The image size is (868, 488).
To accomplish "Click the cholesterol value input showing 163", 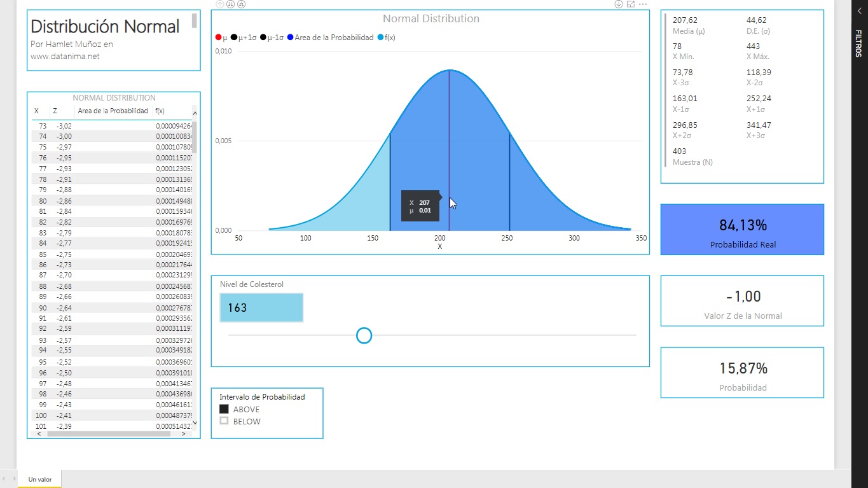I will (261, 308).
